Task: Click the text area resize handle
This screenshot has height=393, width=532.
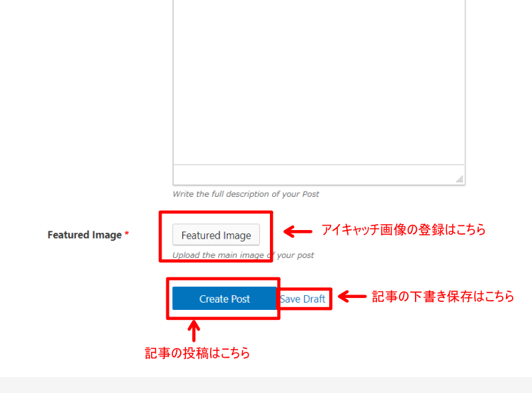Action: click(x=460, y=179)
